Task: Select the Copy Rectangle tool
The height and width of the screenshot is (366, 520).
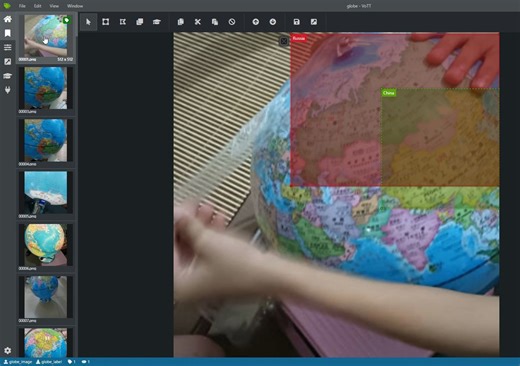Action: [x=140, y=22]
